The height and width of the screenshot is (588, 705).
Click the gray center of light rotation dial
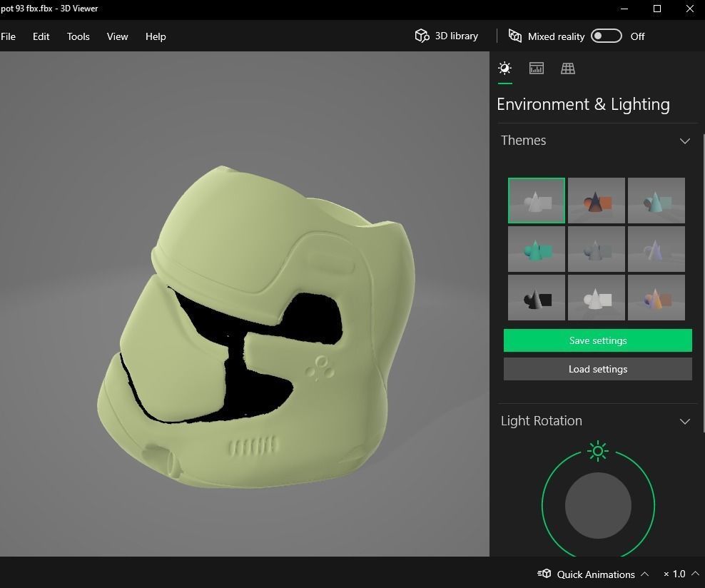(598, 505)
